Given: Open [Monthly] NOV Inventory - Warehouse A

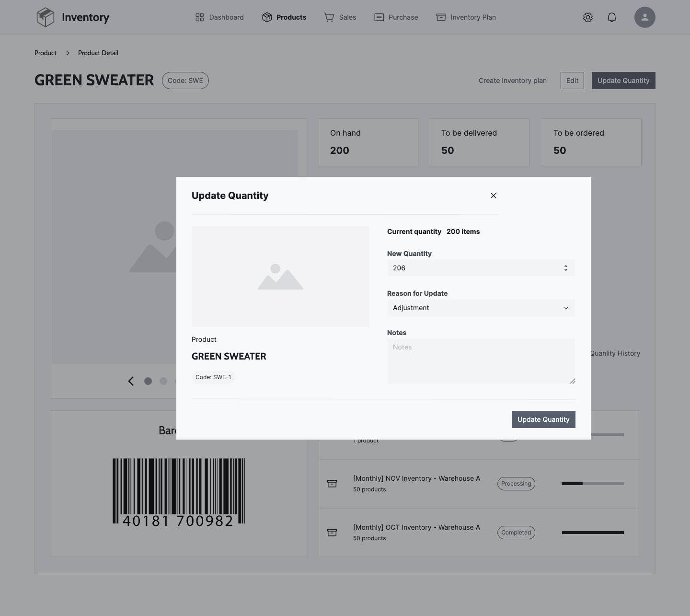Looking at the screenshot, I should (416, 478).
